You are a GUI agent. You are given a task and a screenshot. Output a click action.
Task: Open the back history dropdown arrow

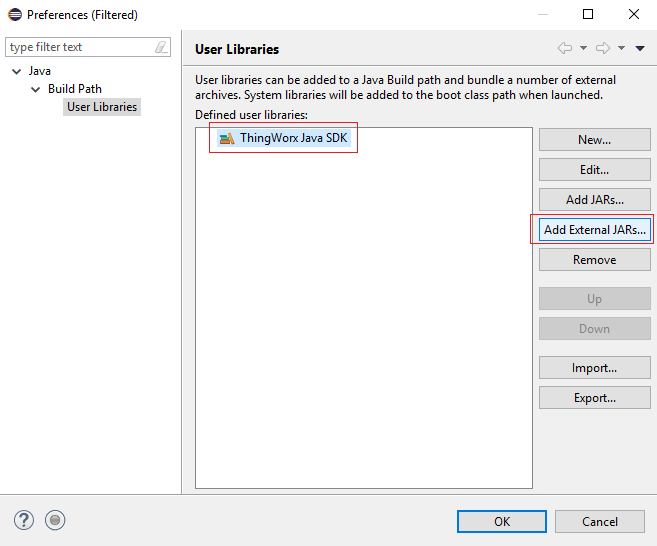point(583,48)
